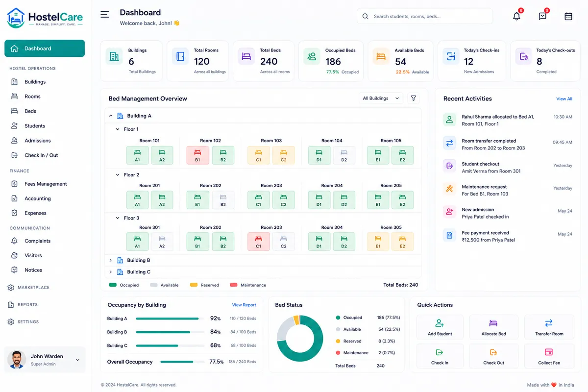Collapse Floor 2 rows
The image size is (588, 392).
click(x=118, y=175)
